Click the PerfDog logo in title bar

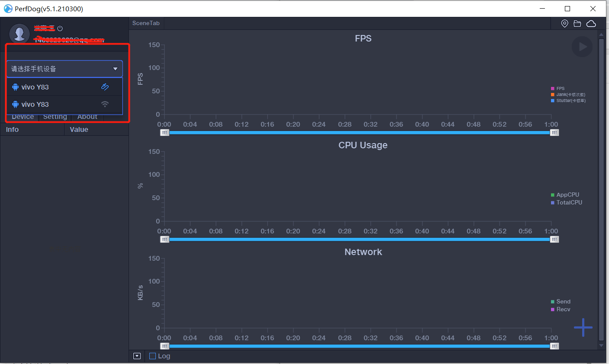pyautogui.click(x=8, y=9)
